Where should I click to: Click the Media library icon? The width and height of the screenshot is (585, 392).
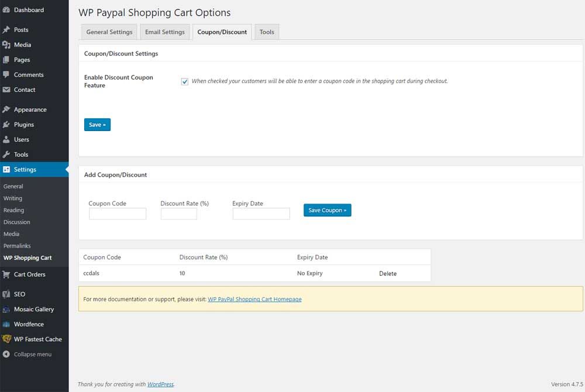pos(6,44)
